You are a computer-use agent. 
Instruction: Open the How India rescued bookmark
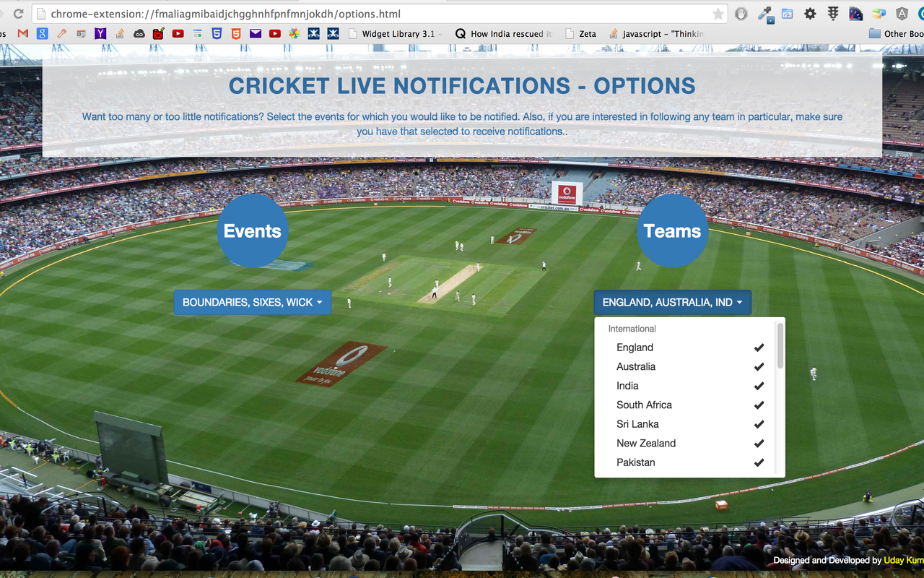(x=505, y=33)
